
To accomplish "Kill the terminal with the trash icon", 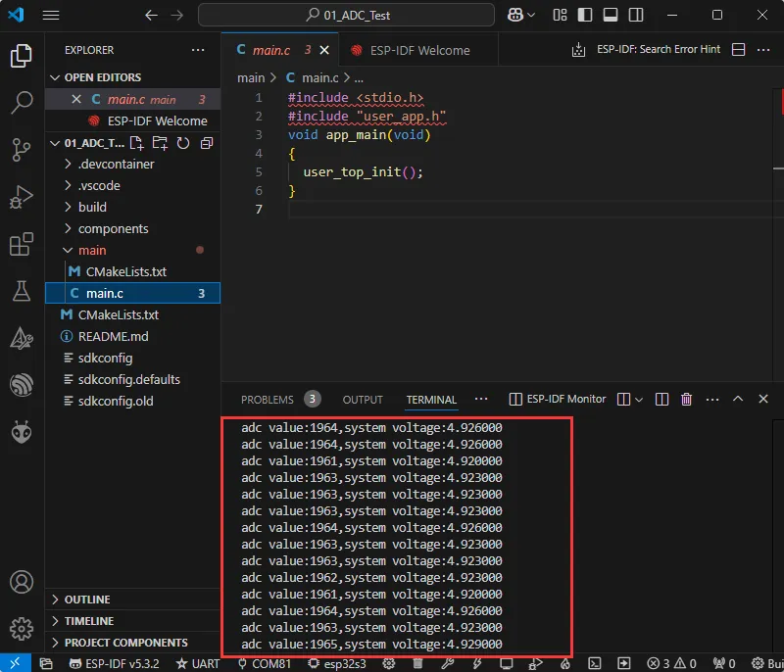I will click(686, 400).
